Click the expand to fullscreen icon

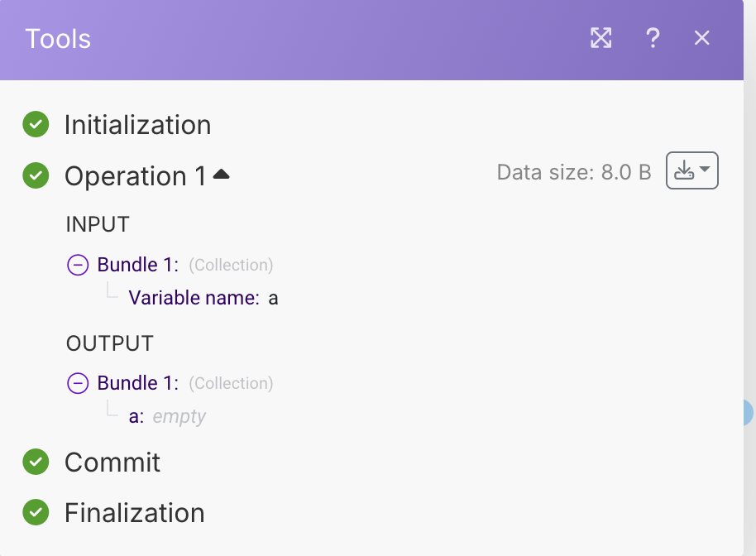pos(601,38)
